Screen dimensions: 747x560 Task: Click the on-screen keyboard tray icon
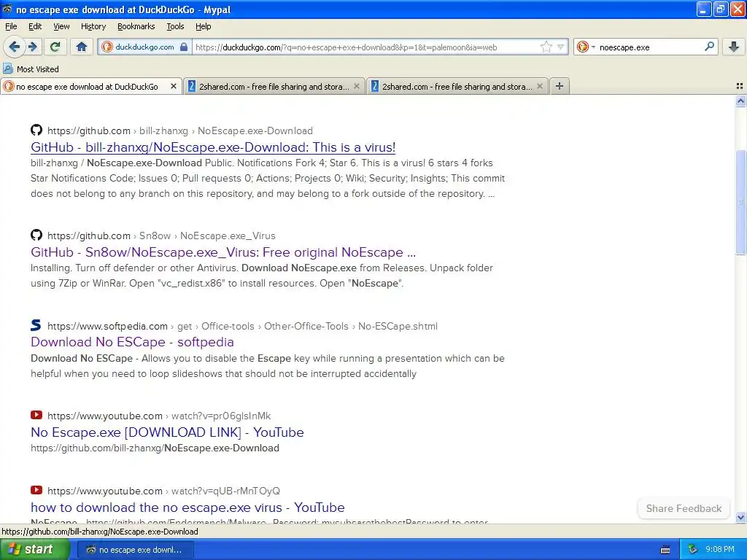tap(665, 550)
